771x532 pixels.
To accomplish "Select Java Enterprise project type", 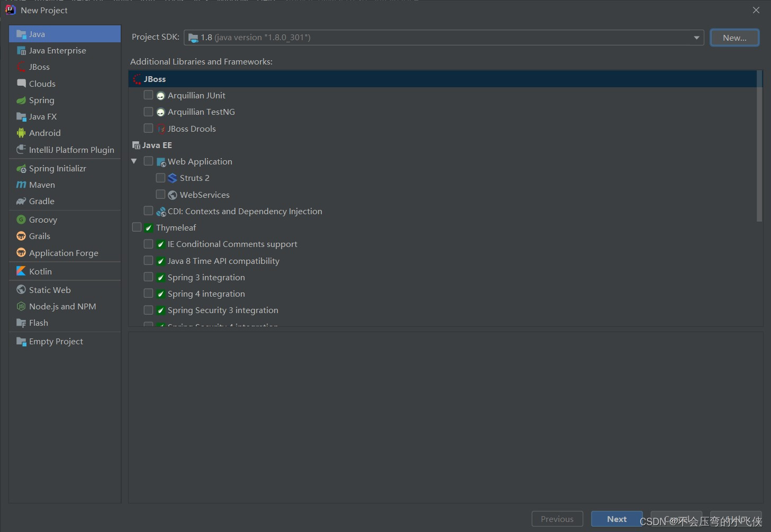I will coord(65,51).
